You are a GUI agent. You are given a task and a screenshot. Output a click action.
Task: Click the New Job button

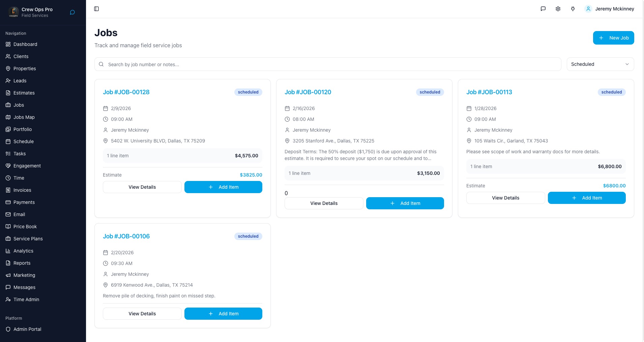coord(613,38)
